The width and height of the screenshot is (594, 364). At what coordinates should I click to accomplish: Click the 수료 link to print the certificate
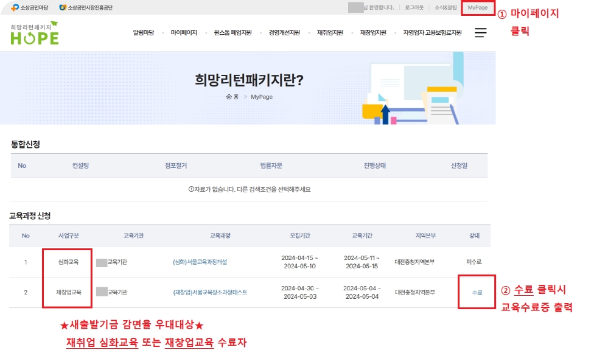coord(476,292)
